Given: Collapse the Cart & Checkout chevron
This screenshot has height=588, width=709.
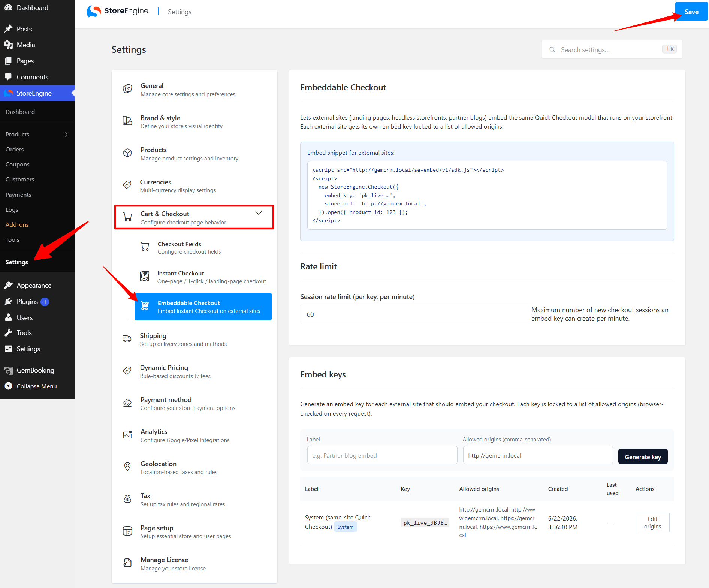Looking at the screenshot, I should pos(259,213).
